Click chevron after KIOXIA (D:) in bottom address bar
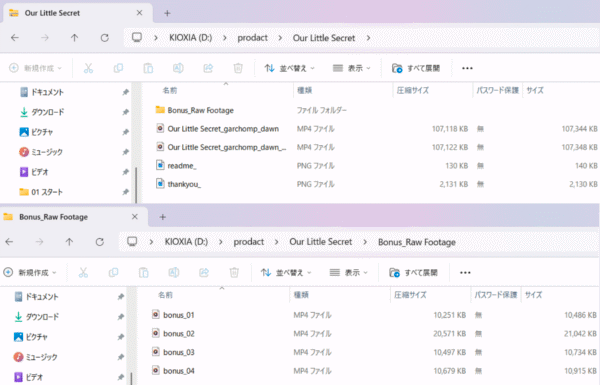600x385 pixels. 221,242
